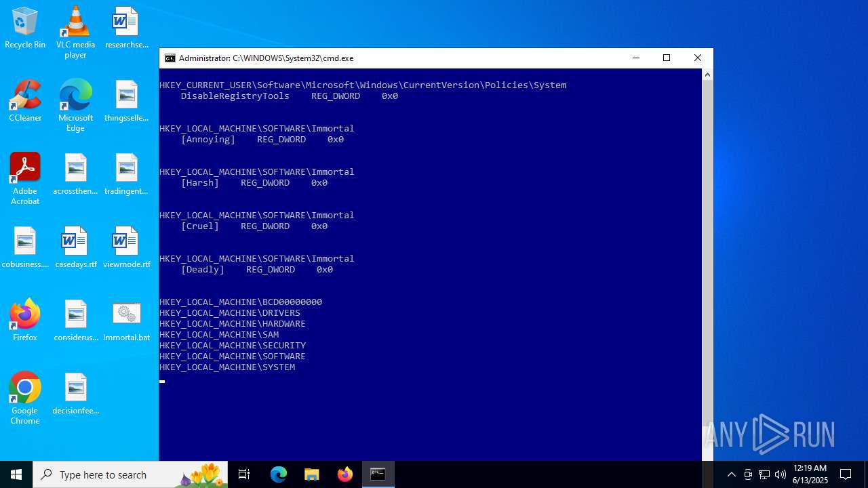
Task: Select cobusiness... image file
Action: tap(25, 247)
